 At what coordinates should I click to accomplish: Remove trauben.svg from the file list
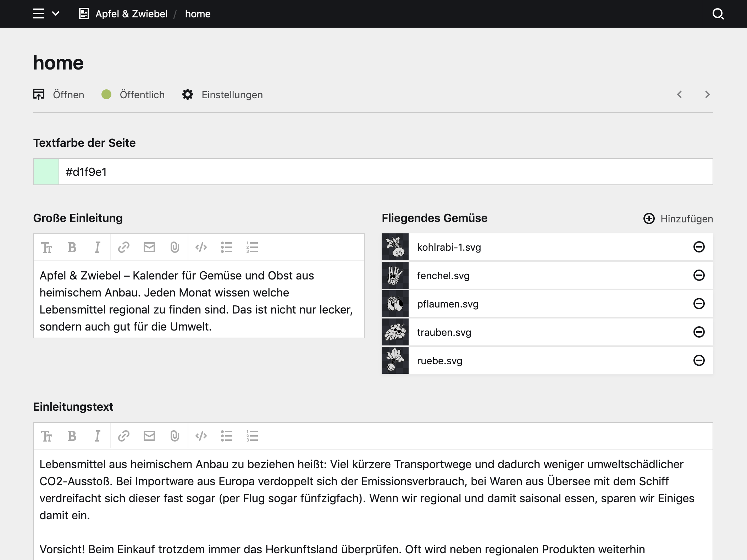pos(699,332)
